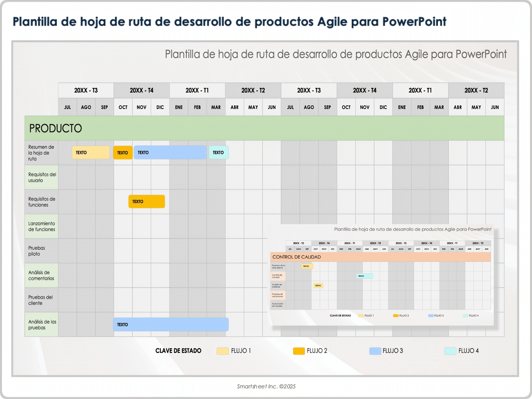Click the Análisis de comentarios row label
532x399 pixels.
coord(41,275)
